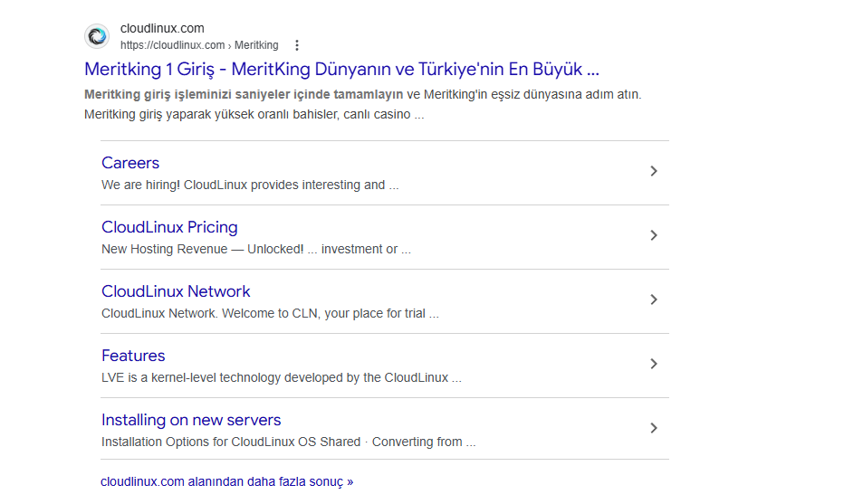This screenshot has height=504, width=844.
Task: Go to the CloudLinux Network sitelink
Action: point(176,291)
